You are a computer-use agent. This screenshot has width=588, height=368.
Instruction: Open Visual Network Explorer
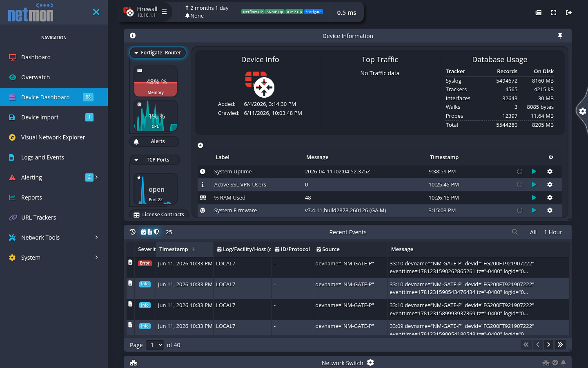pyautogui.click(x=54, y=137)
